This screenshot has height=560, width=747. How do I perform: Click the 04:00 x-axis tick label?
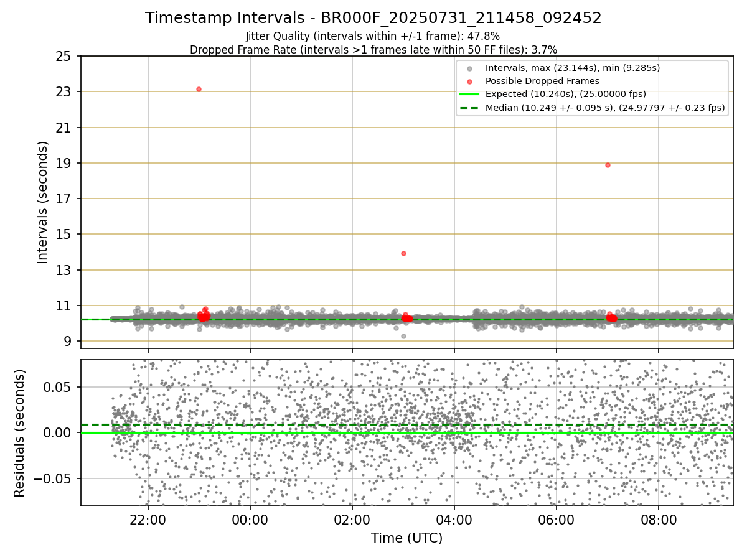pos(454,520)
